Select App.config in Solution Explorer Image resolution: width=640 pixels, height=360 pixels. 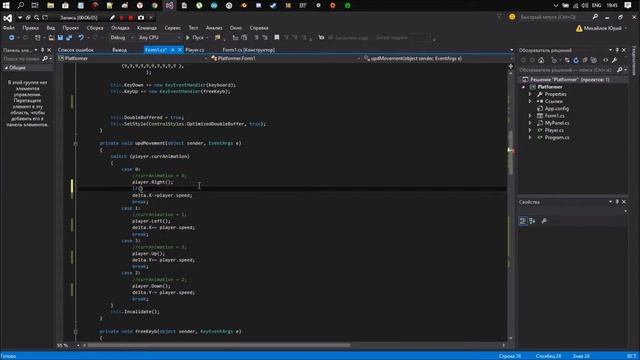[556, 109]
